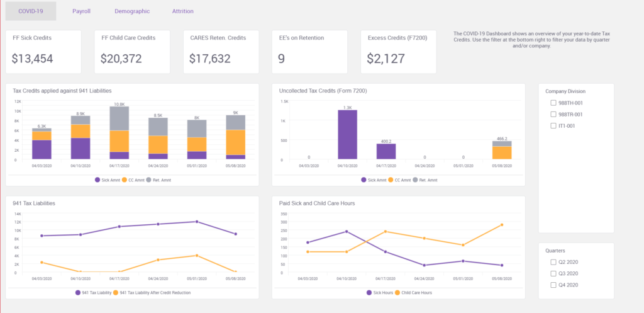Click the '941 Tax Liabilities' chart title
Image resolution: width=644 pixels, height=313 pixels.
pyautogui.click(x=34, y=203)
